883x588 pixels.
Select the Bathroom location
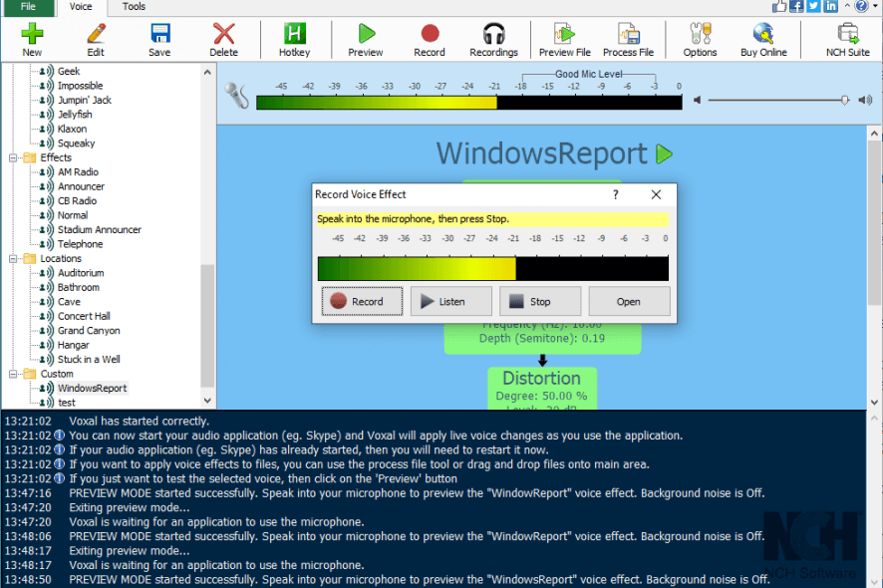(79, 287)
